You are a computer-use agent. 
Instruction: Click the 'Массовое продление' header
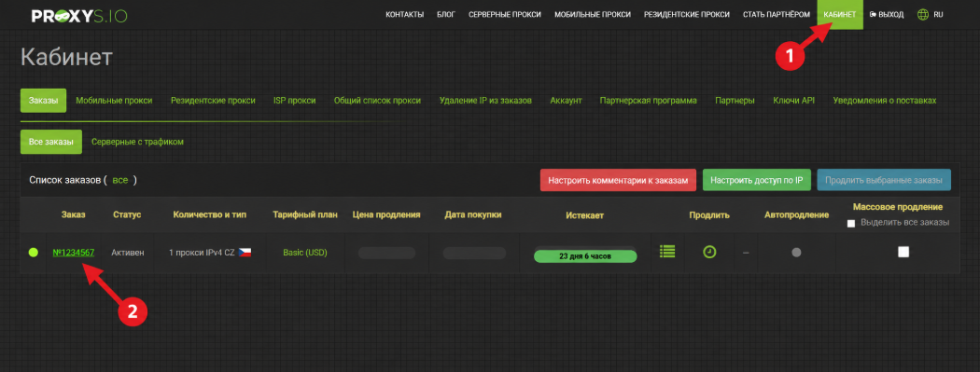click(898, 207)
